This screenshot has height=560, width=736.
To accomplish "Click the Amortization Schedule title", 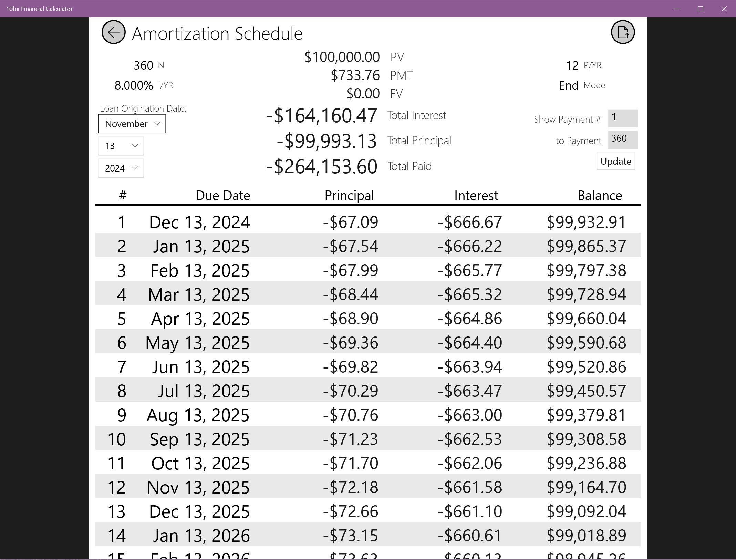I will click(x=217, y=33).
